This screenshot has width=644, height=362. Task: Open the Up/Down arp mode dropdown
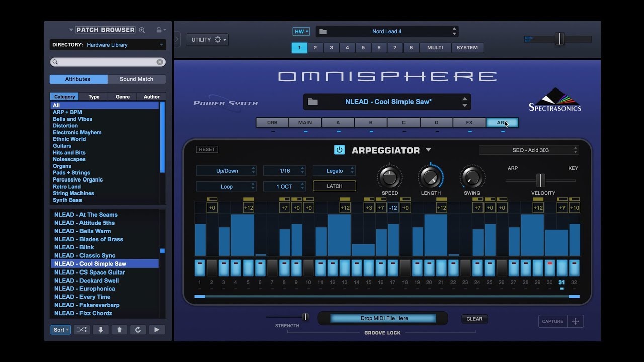click(226, 171)
